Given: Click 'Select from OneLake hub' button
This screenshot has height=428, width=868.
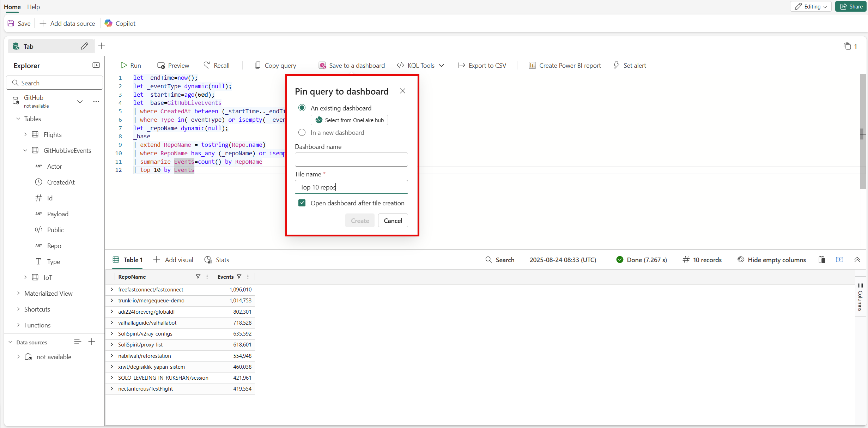Looking at the screenshot, I should pyautogui.click(x=349, y=120).
